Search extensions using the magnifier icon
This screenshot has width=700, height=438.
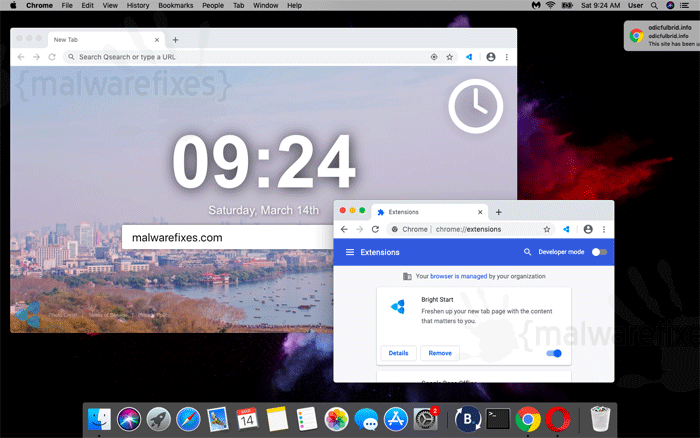(527, 252)
